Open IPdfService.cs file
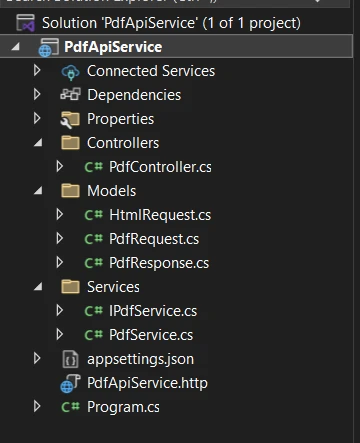360x443 pixels. (153, 311)
